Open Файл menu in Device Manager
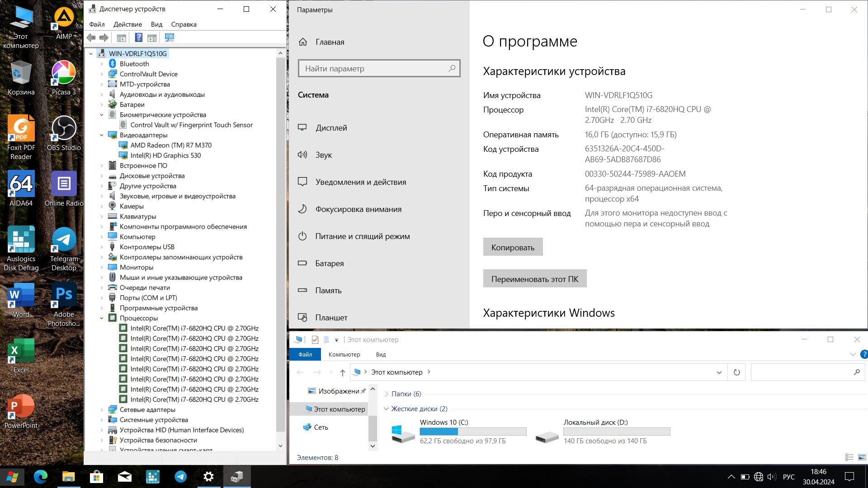 pyautogui.click(x=97, y=24)
